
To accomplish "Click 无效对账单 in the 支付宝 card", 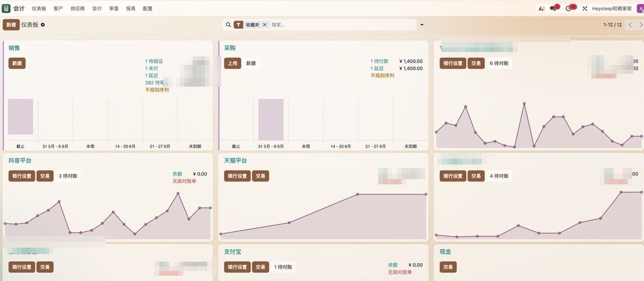I will click(x=400, y=272).
